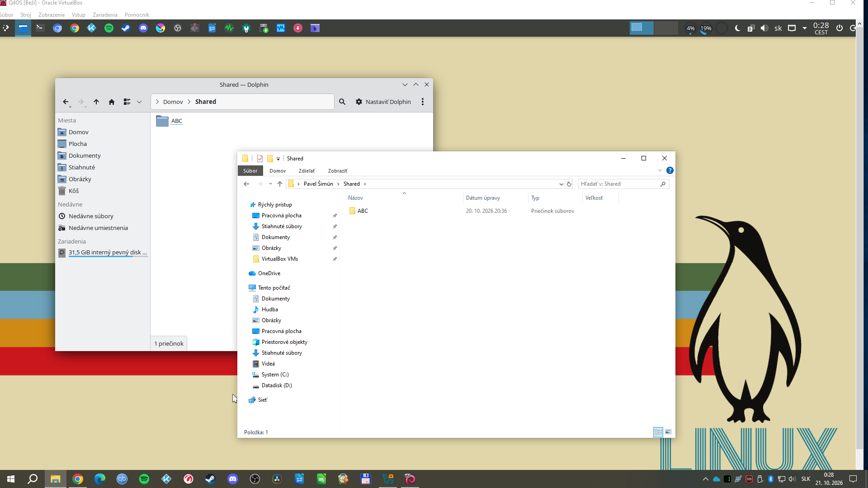The image size is (868, 488).
Task: Open the Dolphin view mode dropdown arrow
Action: coord(139,102)
